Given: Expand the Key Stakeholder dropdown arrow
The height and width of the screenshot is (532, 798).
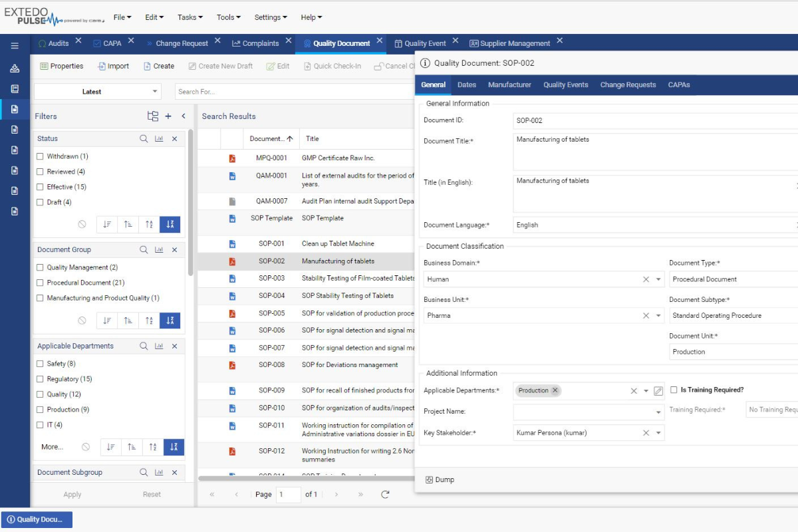Looking at the screenshot, I should tap(658, 433).
